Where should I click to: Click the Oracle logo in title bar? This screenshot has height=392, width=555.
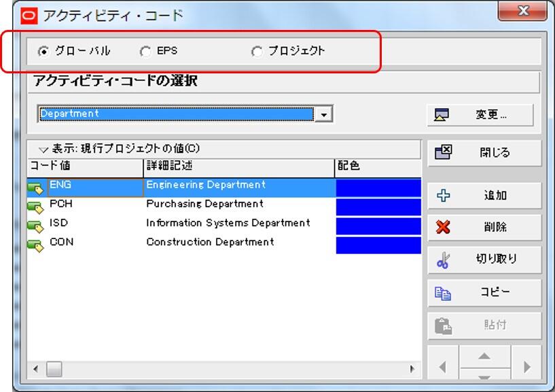click(x=29, y=16)
